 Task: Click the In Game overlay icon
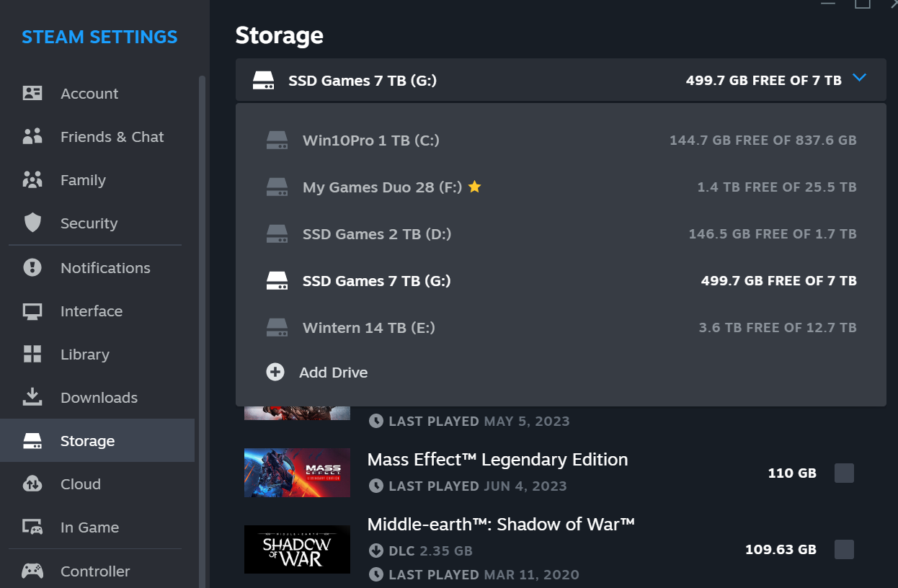pos(32,527)
